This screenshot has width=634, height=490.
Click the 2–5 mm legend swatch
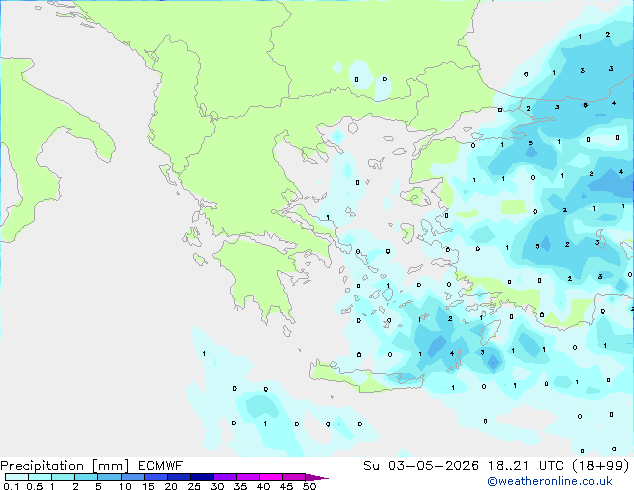click(86, 477)
